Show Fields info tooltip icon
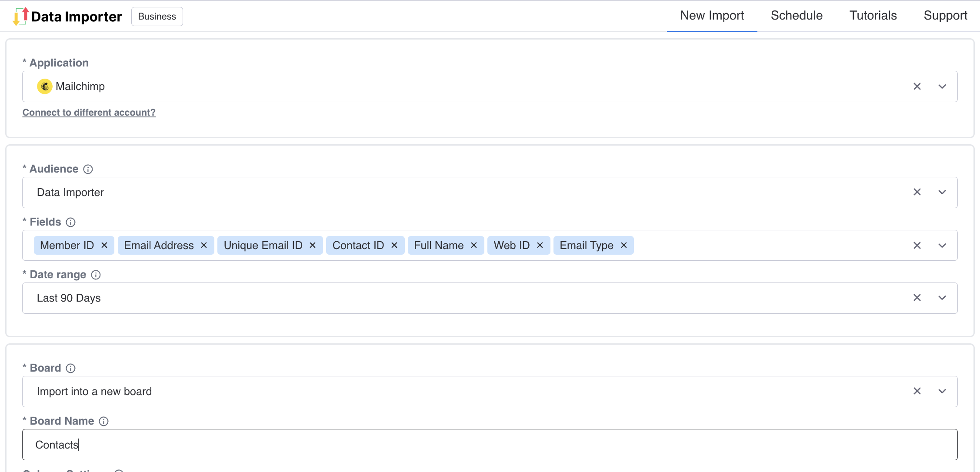 pos(71,222)
